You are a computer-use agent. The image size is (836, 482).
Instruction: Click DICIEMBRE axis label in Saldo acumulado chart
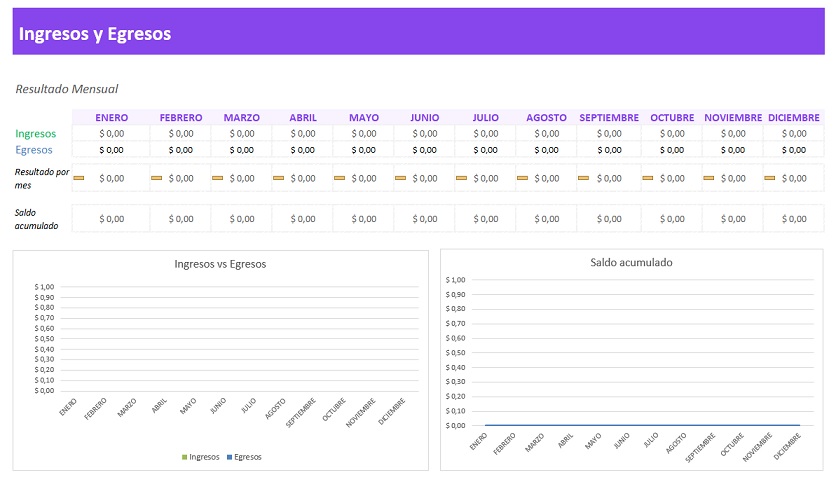coord(787,446)
